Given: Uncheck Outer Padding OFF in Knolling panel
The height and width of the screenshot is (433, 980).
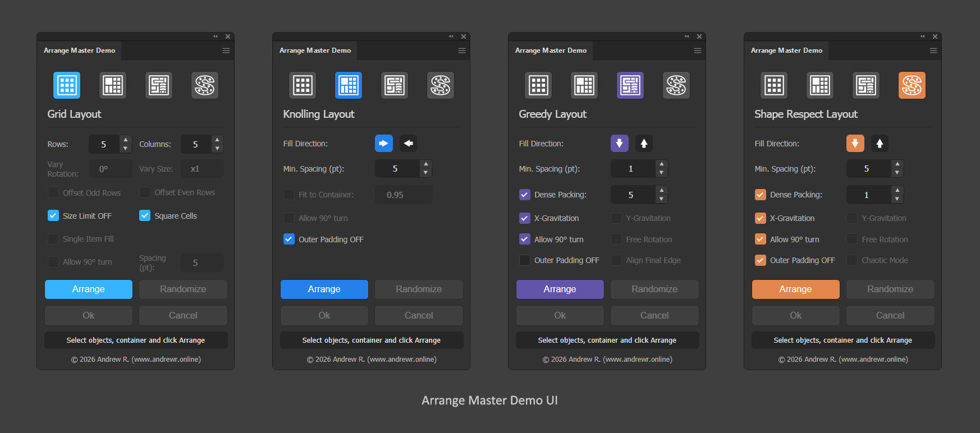Looking at the screenshot, I should (x=289, y=239).
